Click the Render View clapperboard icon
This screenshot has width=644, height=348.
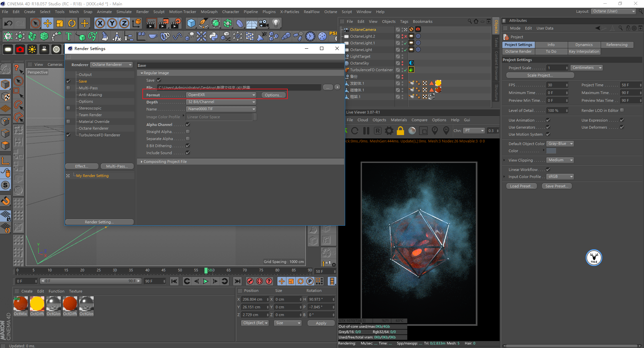click(151, 23)
